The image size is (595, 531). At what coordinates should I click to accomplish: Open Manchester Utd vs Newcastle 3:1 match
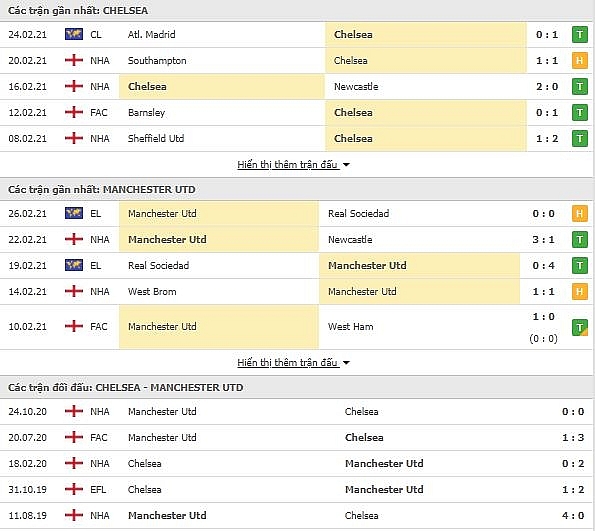[298, 240]
